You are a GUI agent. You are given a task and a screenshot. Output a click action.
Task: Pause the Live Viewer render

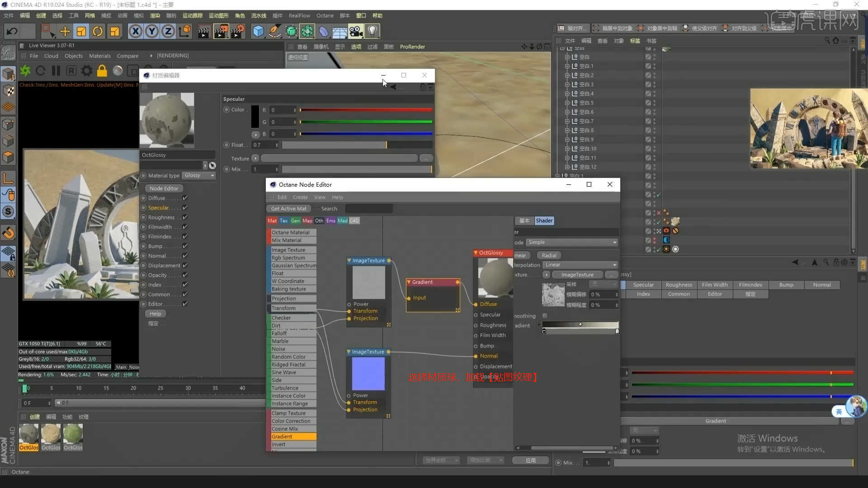[x=56, y=71]
